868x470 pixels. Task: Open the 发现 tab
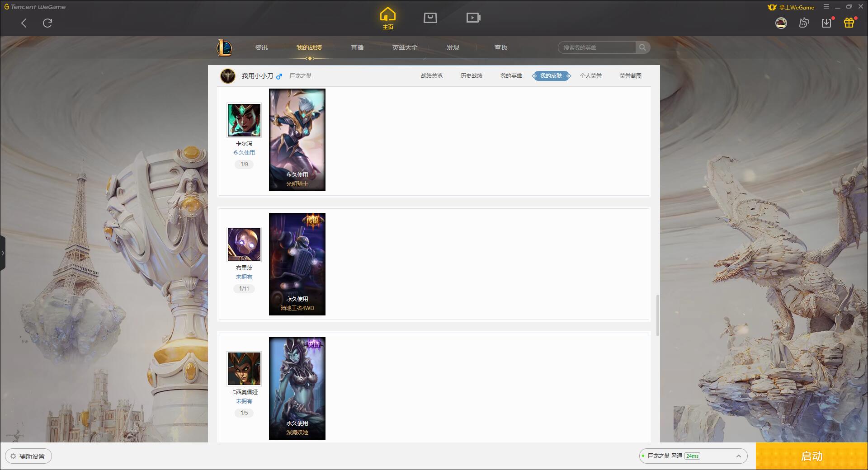coord(453,47)
